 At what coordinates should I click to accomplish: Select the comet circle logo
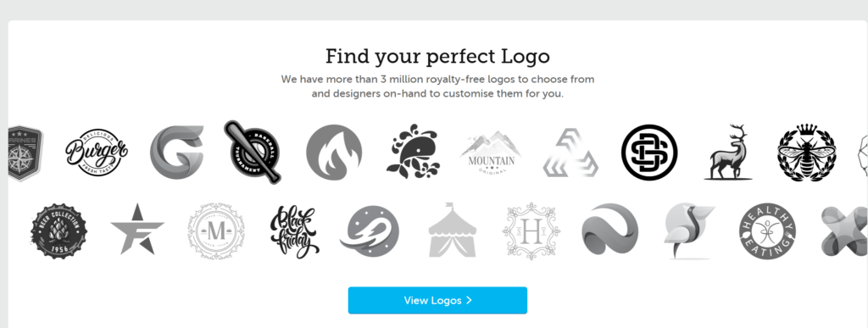point(370,231)
